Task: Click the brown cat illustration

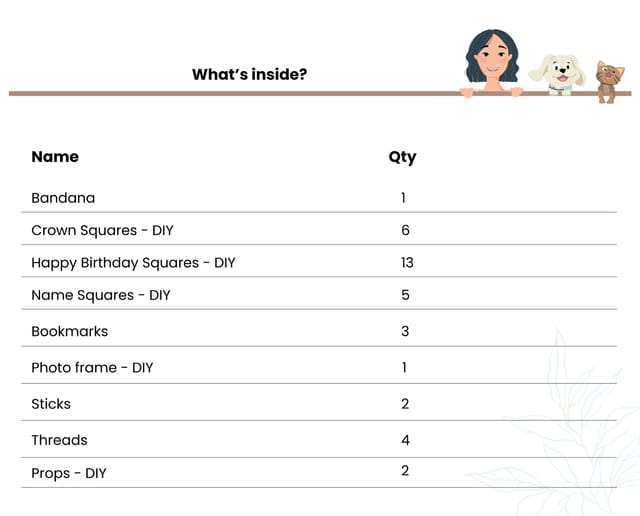Action: 609,82
